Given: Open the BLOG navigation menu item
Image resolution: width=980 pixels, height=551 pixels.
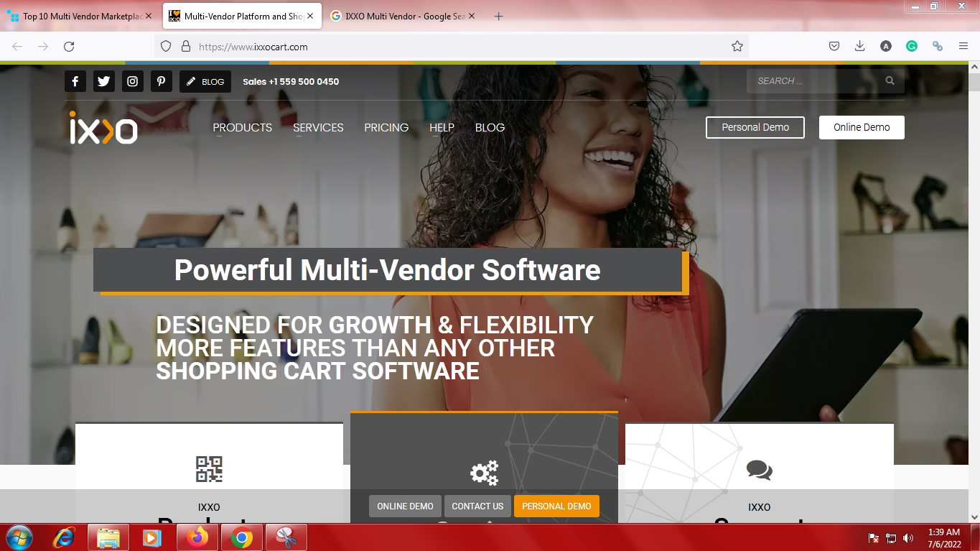Looking at the screenshot, I should coord(490,127).
